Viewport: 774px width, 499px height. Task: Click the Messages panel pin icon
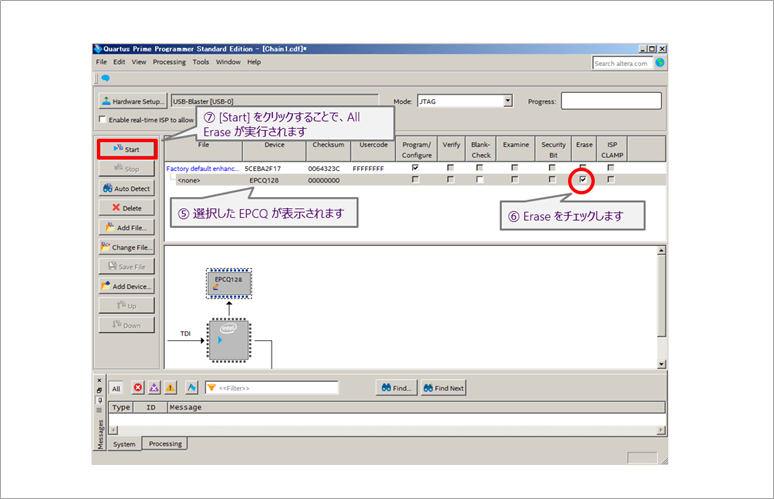[99, 400]
